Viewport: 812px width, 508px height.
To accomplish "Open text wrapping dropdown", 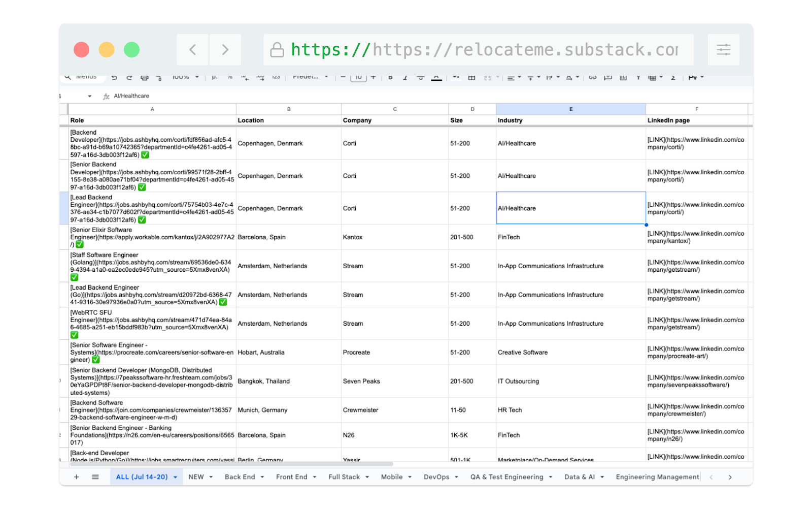I will tap(553, 77).
